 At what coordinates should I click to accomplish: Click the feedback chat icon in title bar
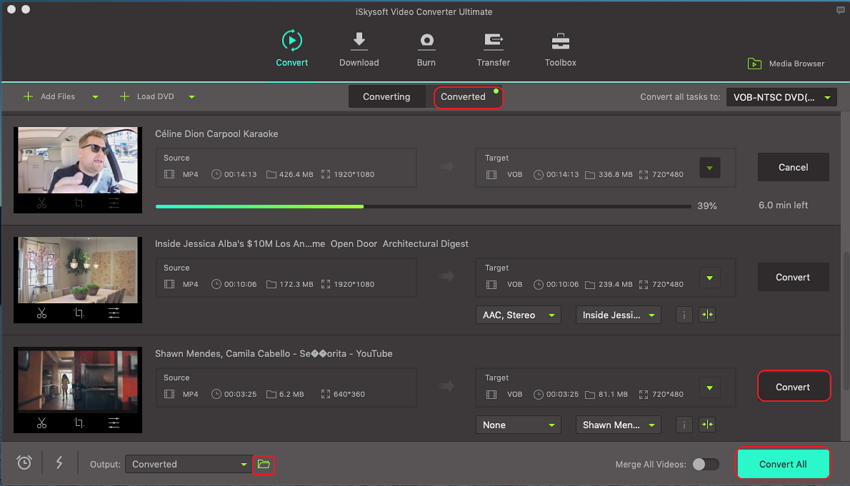click(x=840, y=10)
